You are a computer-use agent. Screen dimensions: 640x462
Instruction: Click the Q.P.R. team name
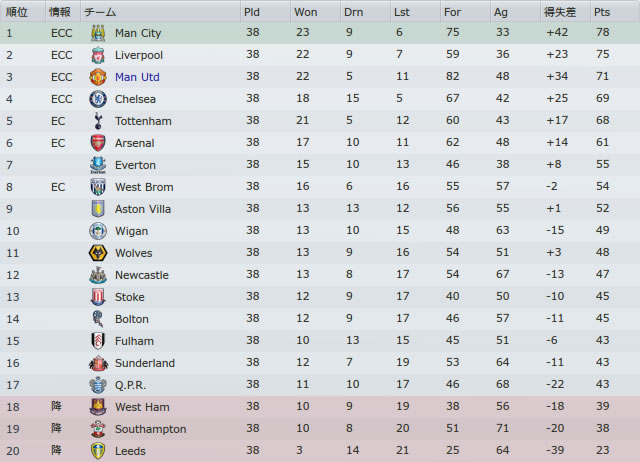[130, 385]
